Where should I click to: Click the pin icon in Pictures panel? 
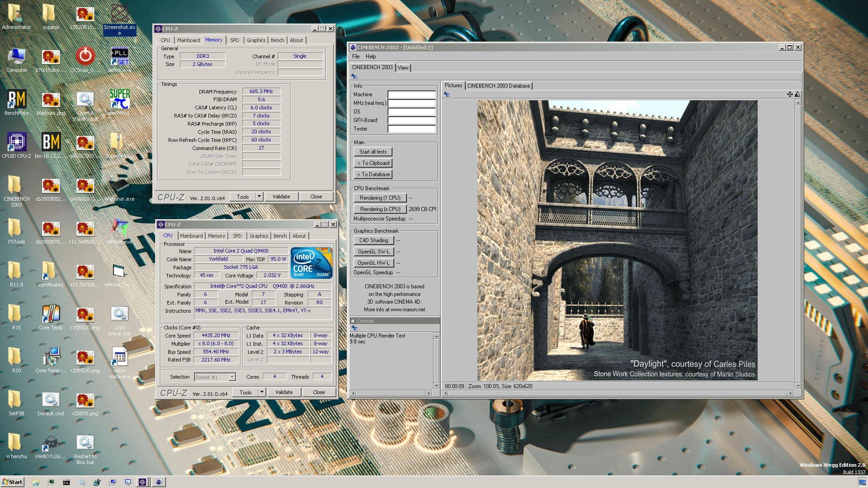tap(447, 94)
